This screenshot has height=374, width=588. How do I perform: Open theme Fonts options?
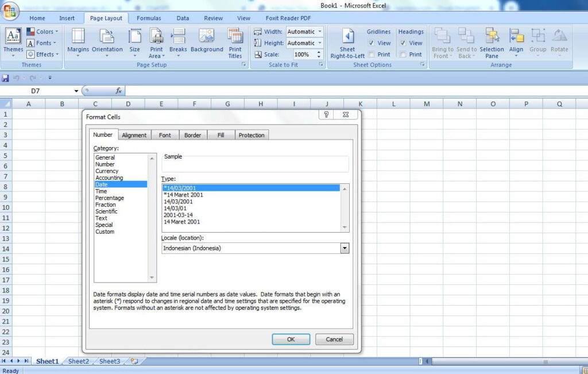[41, 43]
